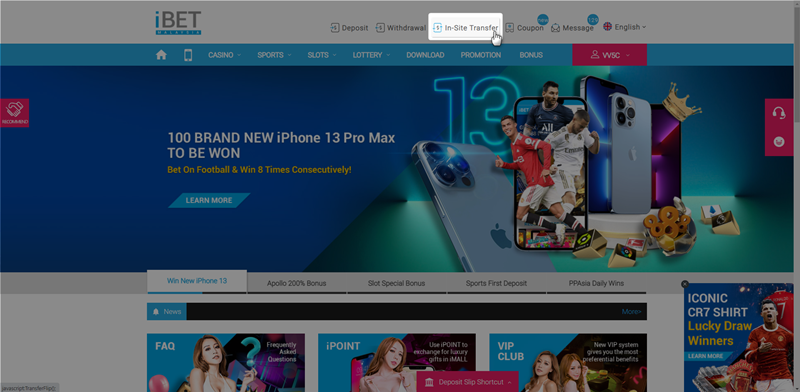The height and width of the screenshot is (392, 800).
Task: Click the More link in news bar
Action: tap(632, 311)
